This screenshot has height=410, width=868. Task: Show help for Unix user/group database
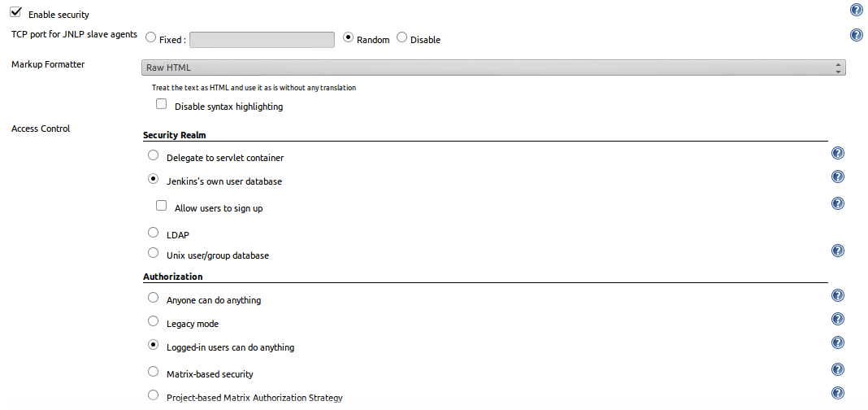(838, 251)
